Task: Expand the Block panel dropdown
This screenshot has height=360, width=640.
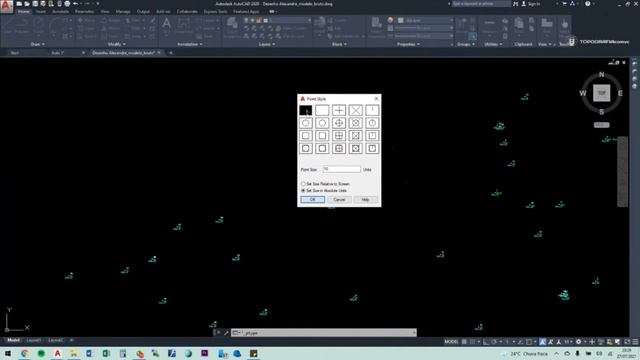Action: 339,44
